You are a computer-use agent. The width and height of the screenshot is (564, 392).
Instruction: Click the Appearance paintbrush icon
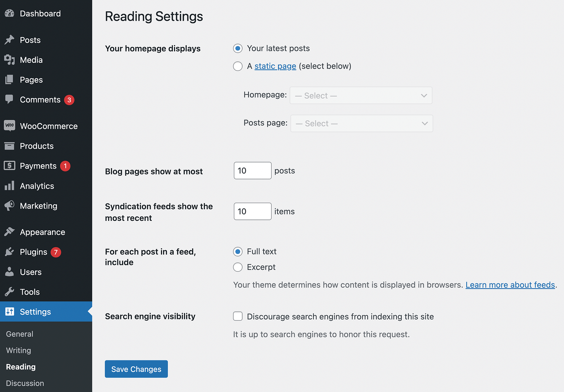(9, 232)
